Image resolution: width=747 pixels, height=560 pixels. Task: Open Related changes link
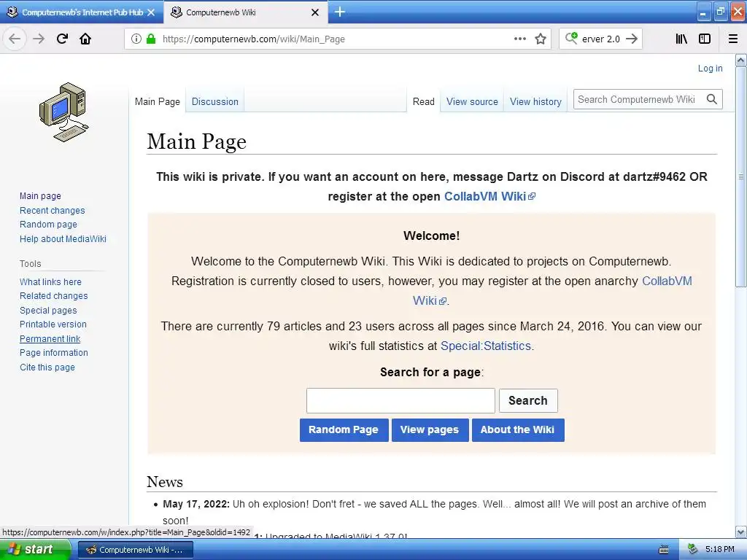point(54,296)
